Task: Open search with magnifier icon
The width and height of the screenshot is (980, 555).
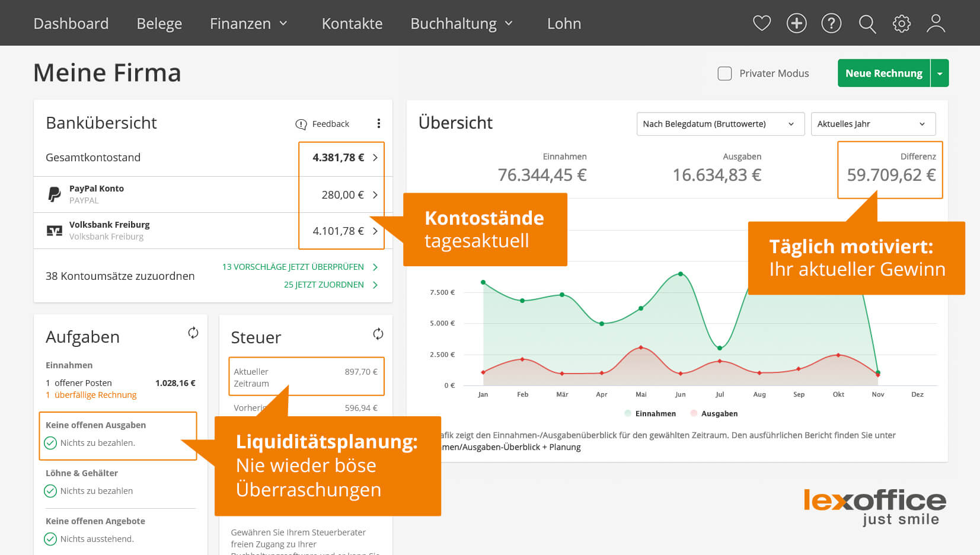Action: (867, 24)
